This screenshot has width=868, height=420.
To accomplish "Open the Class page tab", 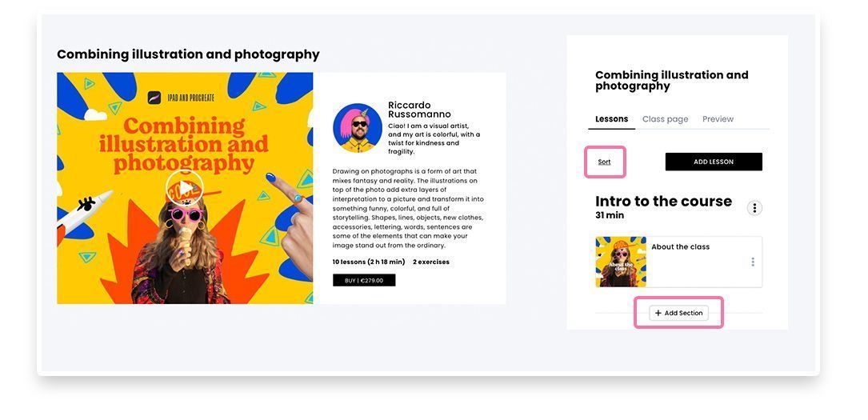I will [x=665, y=119].
